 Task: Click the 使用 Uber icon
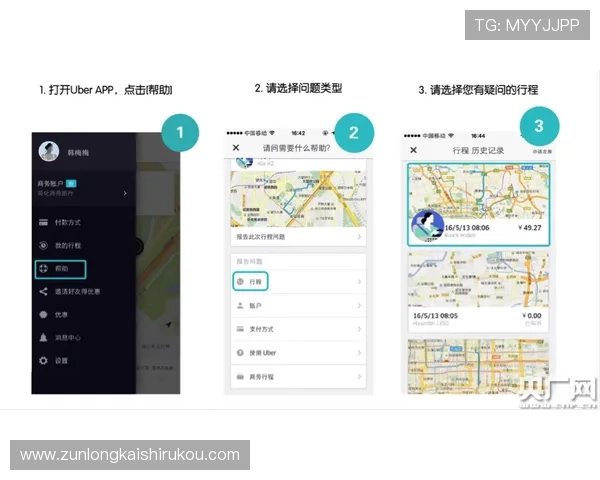click(x=240, y=353)
